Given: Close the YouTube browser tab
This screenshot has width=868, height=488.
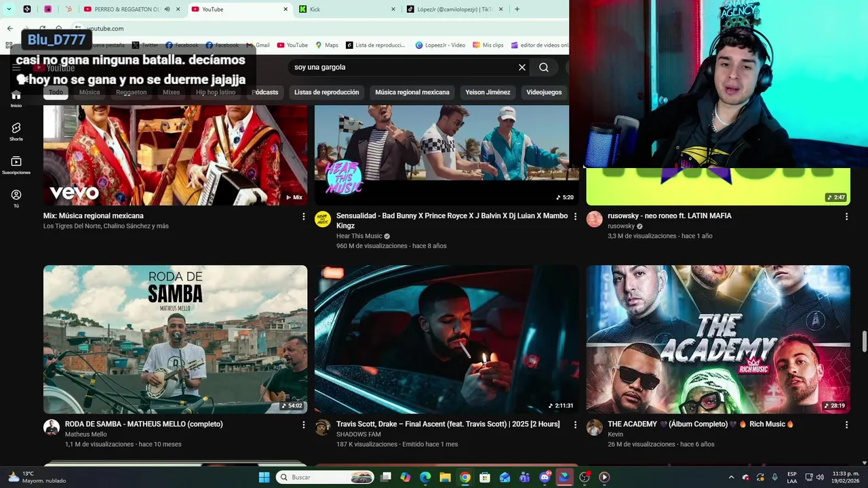Looking at the screenshot, I should pyautogui.click(x=285, y=9).
